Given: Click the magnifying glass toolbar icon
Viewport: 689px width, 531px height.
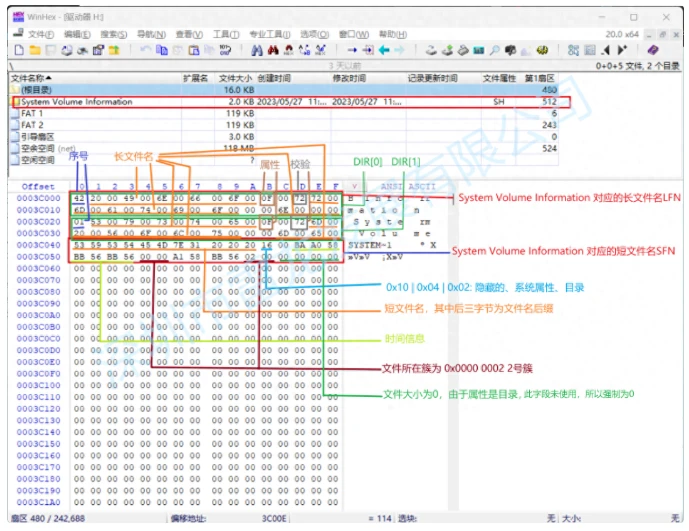Looking at the screenshot, I should (494, 49).
